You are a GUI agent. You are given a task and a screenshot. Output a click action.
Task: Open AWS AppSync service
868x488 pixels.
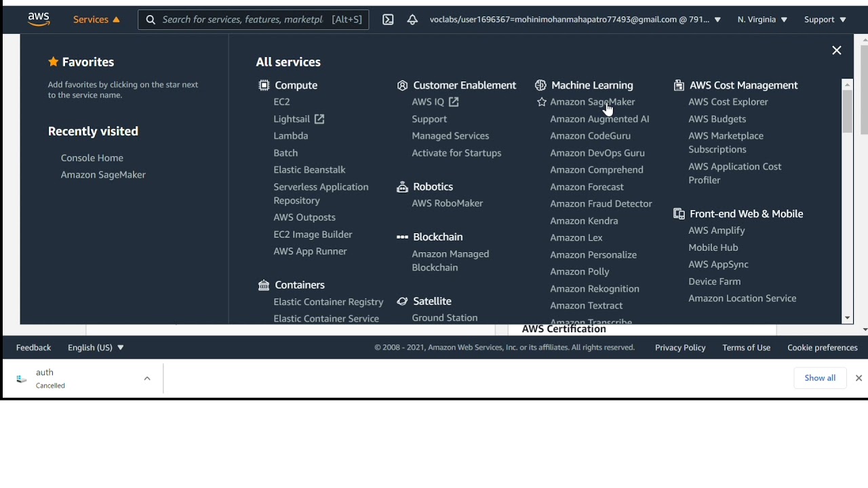coord(719,264)
